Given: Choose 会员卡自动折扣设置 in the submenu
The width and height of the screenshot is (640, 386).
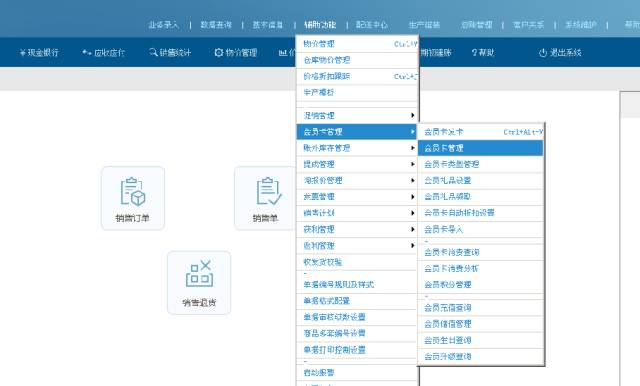Looking at the screenshot, I should pyautogui.click(x=481, y=213).
